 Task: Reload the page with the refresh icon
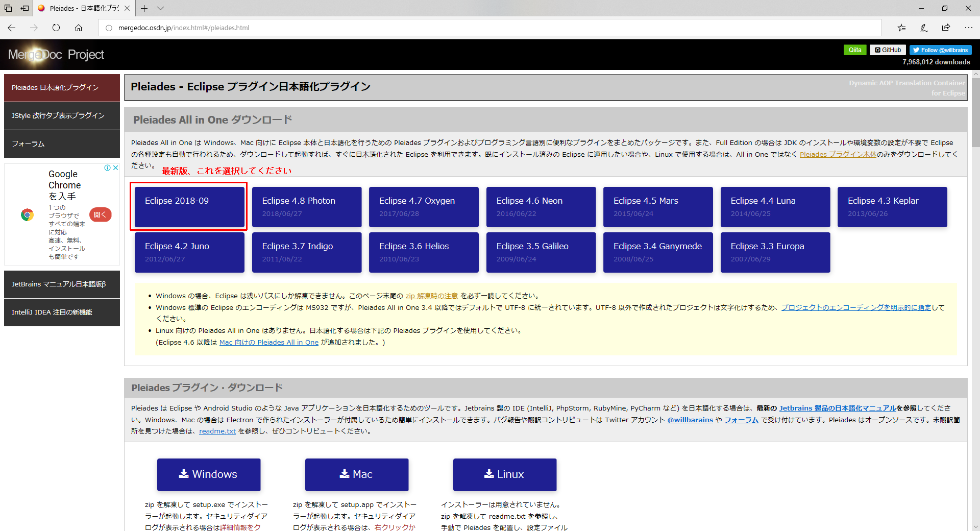[x=56, y=28]
